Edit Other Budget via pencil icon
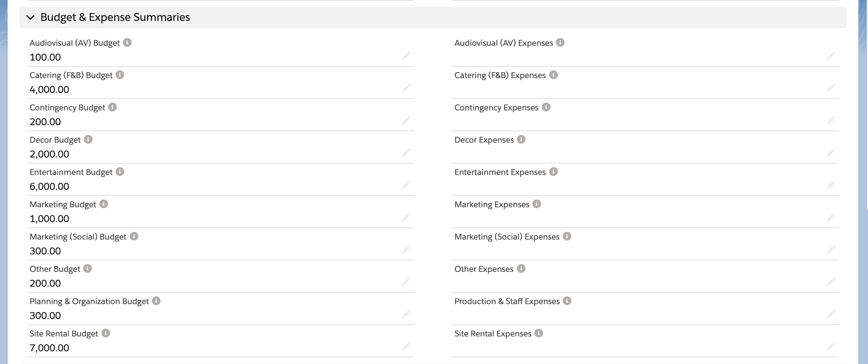The width and height of the screenshot is (868, 364). 406,282
